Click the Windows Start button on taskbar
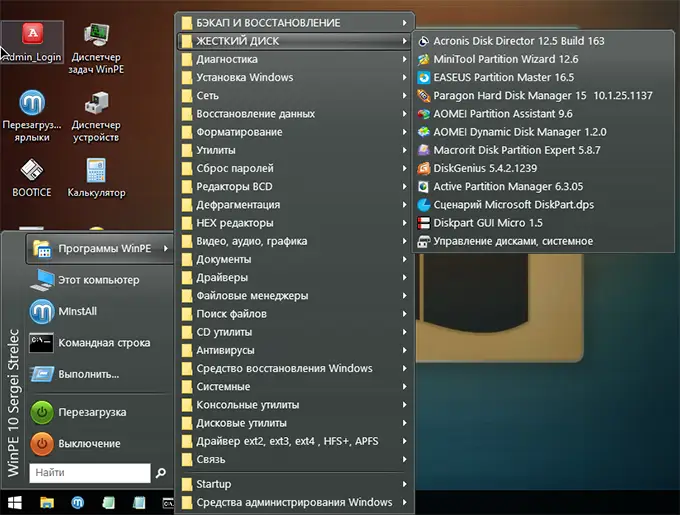Screen dimensions: 680x515 pyautogui.click(x=15, y=501)
